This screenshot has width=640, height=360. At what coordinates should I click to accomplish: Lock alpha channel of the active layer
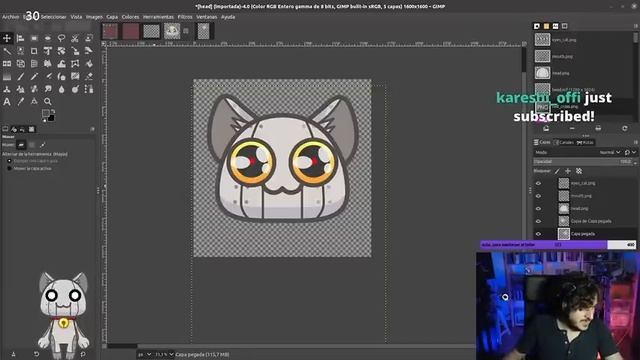(x=578, y=171)
